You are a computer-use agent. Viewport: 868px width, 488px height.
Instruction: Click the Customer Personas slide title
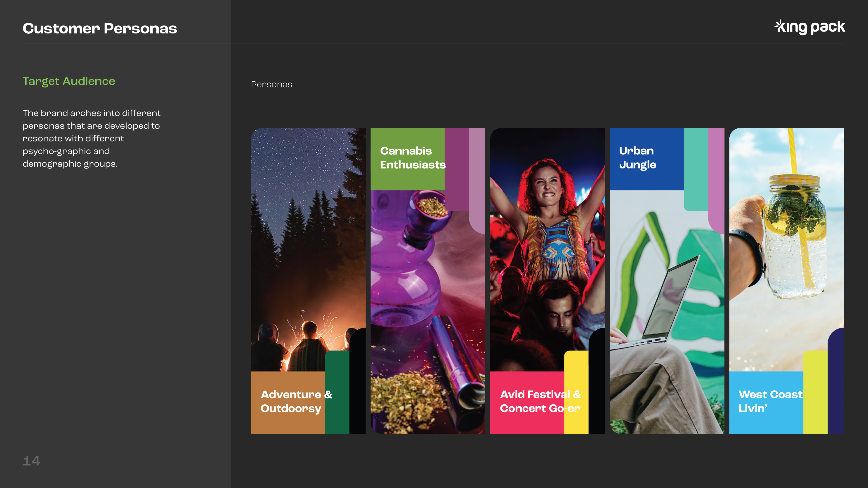100,29
